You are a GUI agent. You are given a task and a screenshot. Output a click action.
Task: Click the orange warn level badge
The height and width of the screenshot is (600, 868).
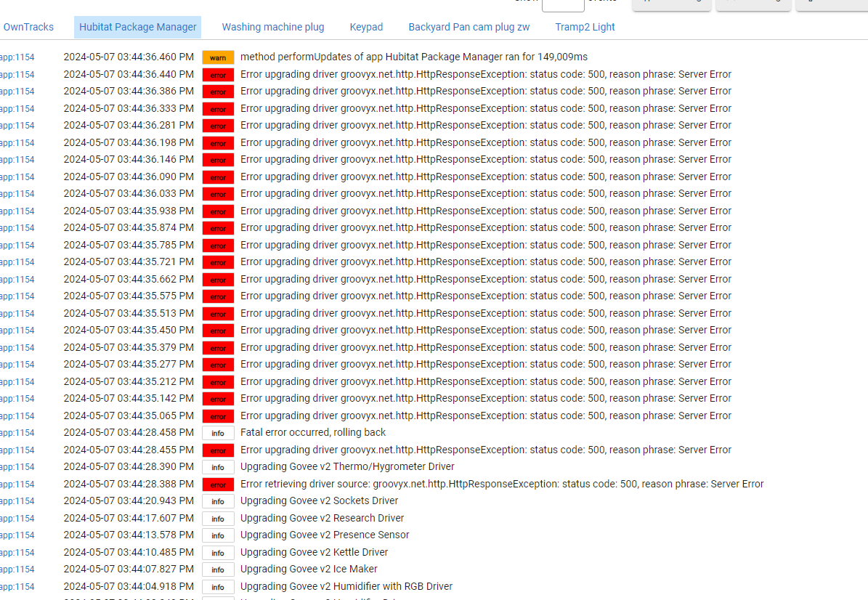coord(218,57)
